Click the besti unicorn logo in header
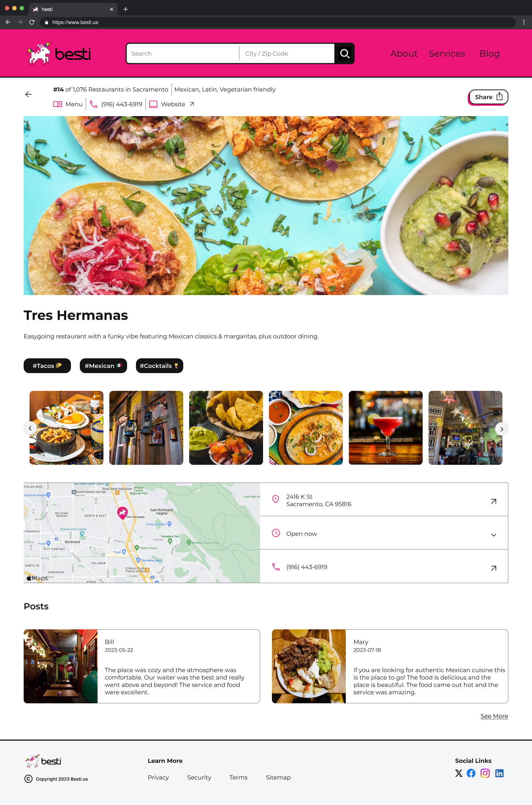 [59, 54]
